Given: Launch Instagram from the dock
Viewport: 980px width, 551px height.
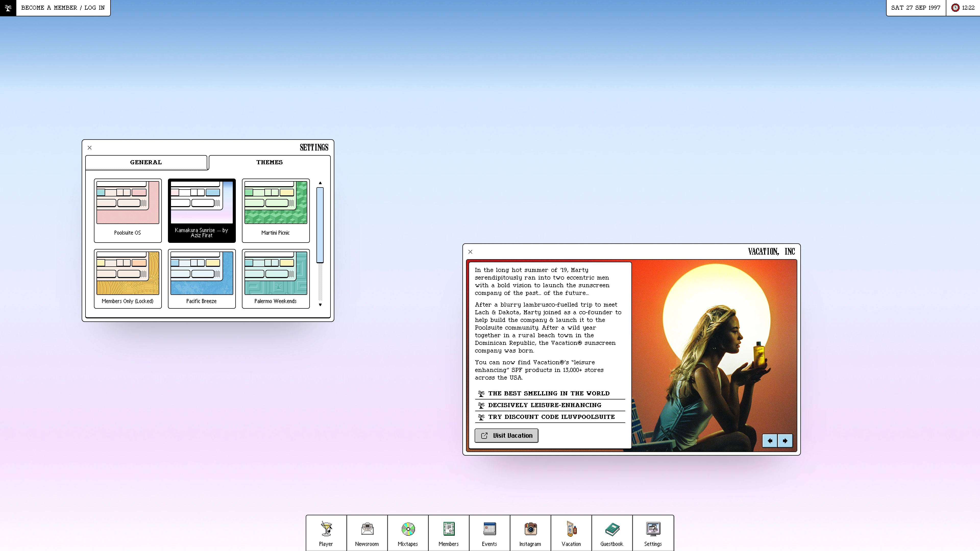Looking at the screenshot, I should tap(530, 533).
